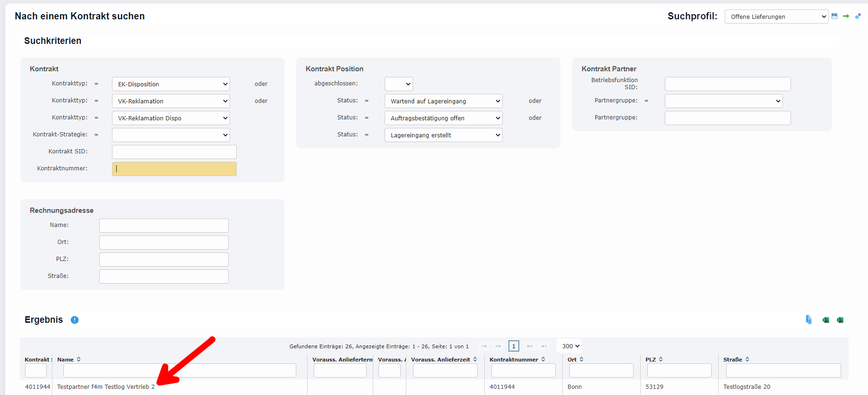Click the blue info icon next to Ergebnis

coord(75,320)
